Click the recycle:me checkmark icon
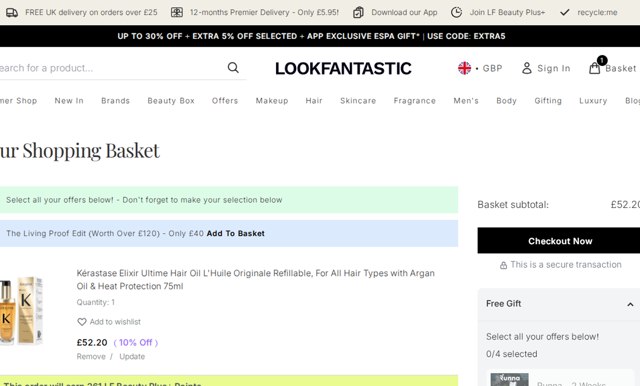This screenshot has width=640, height=386. [x=564, y=12]
